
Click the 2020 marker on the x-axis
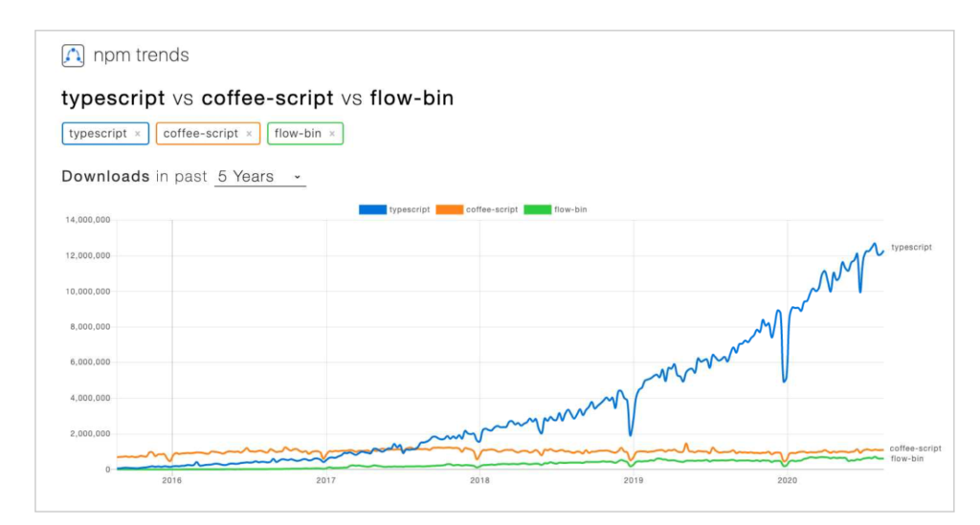click(x=788, y=481)
